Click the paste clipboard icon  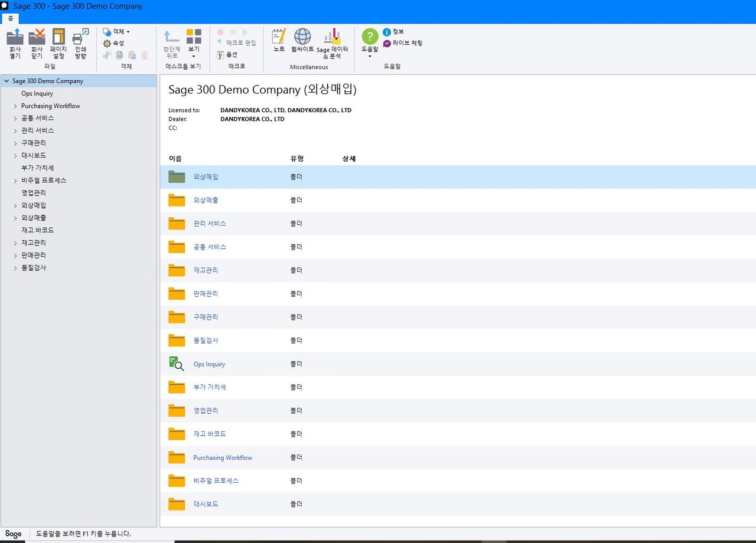tap(132, 55)
